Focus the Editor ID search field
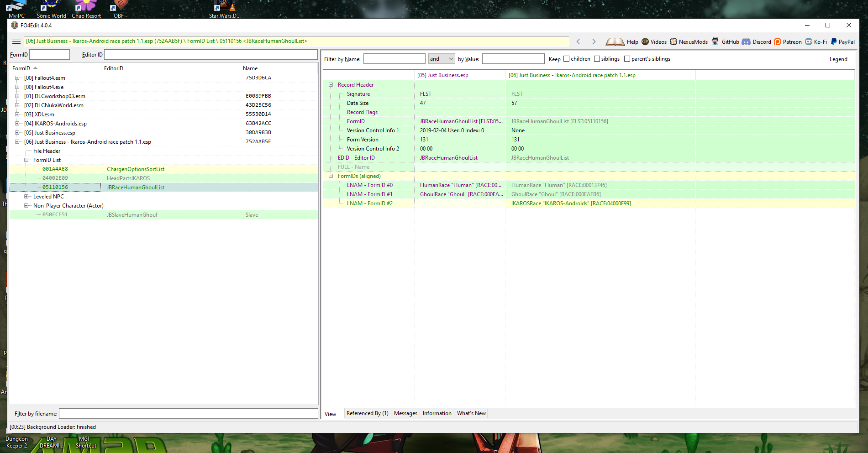868x453 pixels. [x=211, y=55]
